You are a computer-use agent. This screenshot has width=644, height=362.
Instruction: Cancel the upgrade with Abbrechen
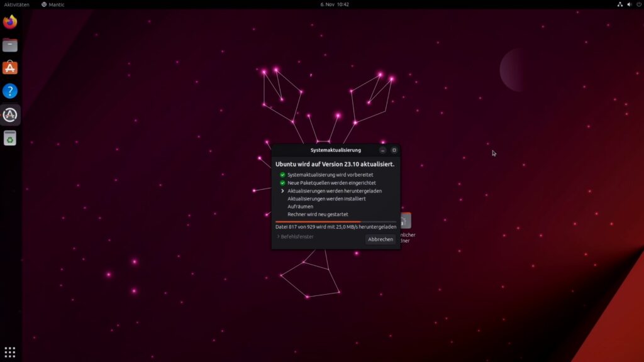(380, 239)
